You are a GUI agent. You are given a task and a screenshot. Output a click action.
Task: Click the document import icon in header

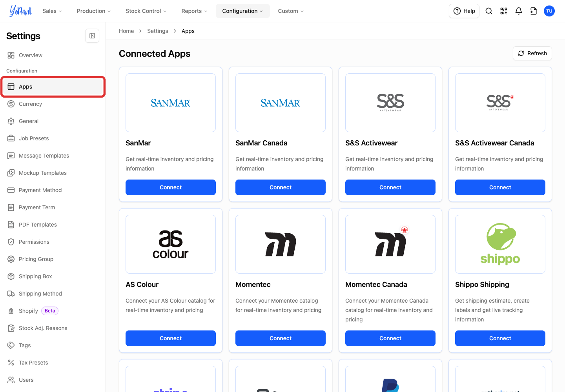coord(534,11)
